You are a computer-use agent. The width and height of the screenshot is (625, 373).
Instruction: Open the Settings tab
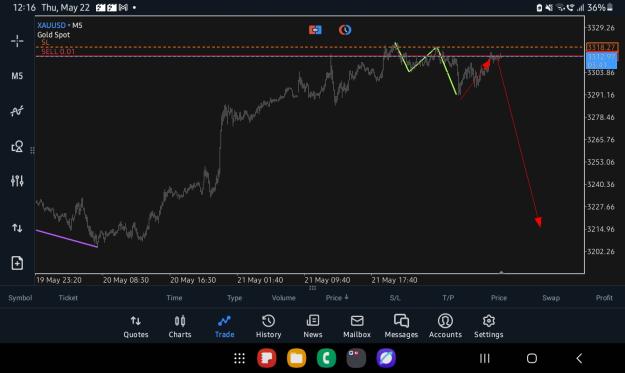pos(489,327)
